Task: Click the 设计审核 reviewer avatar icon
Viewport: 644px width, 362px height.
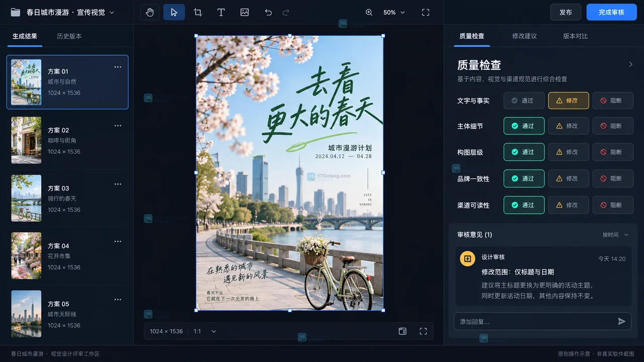Action: click(467, 258)
